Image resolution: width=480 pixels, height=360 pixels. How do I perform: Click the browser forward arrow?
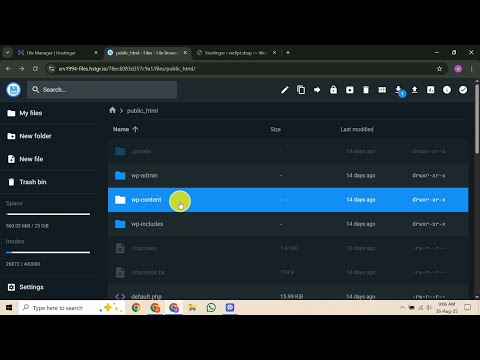pyautogui.click(x=22, y=69)
